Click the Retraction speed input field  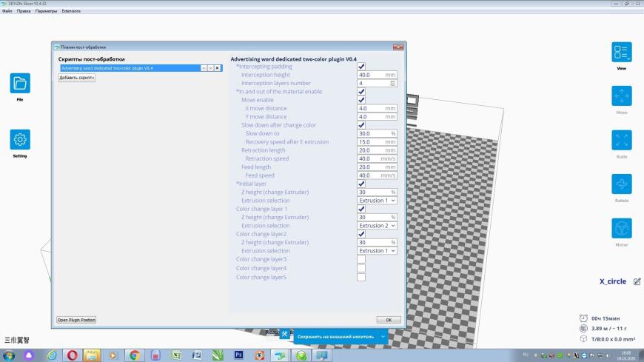(x=377, y=158)
